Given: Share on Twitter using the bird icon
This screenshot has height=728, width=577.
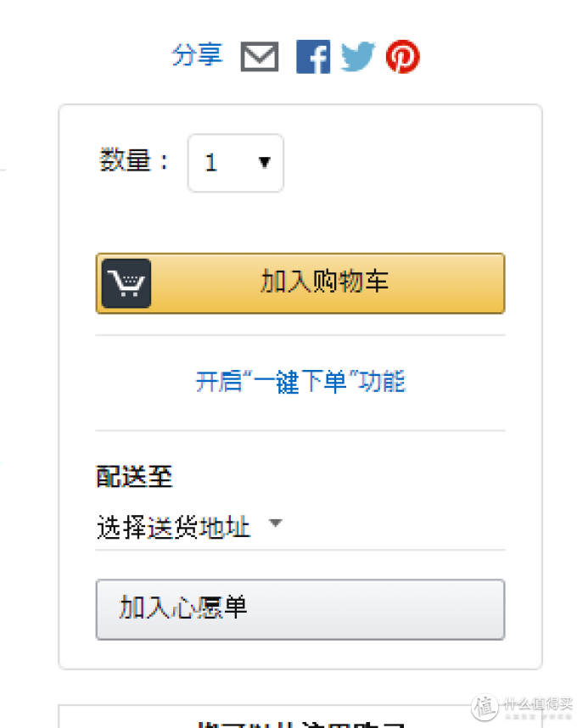Looking at the screenshot, I should [x=357, y=57].
